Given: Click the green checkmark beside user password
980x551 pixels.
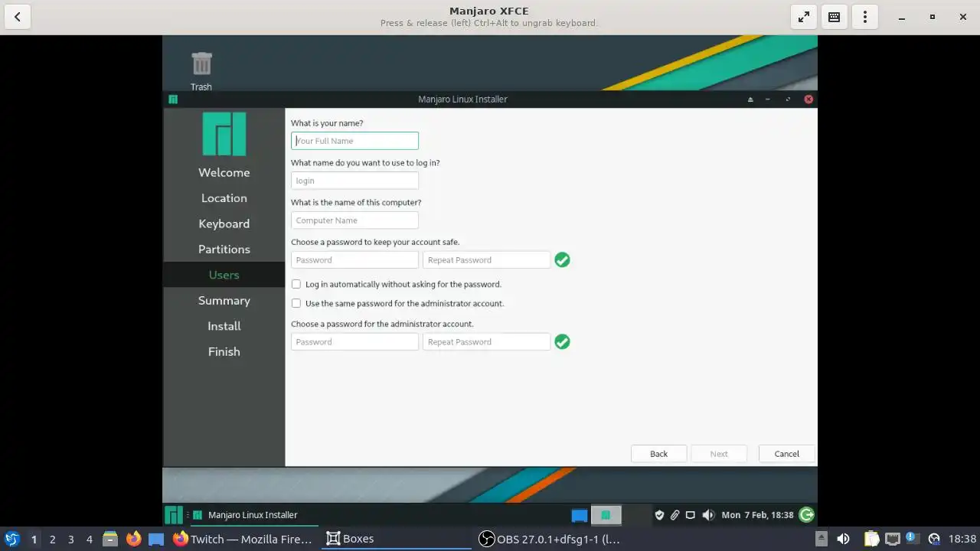Looking at the screenshot, I should tap(562, 259).
